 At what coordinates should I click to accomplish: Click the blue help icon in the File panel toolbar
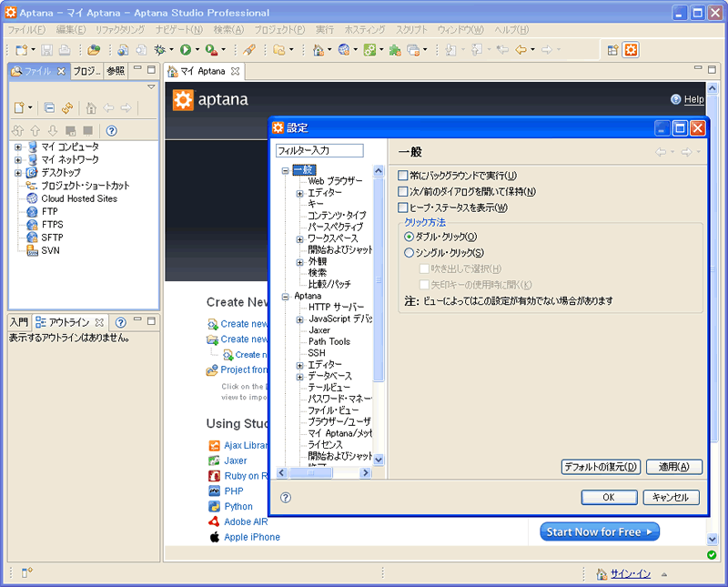point(111,130)
